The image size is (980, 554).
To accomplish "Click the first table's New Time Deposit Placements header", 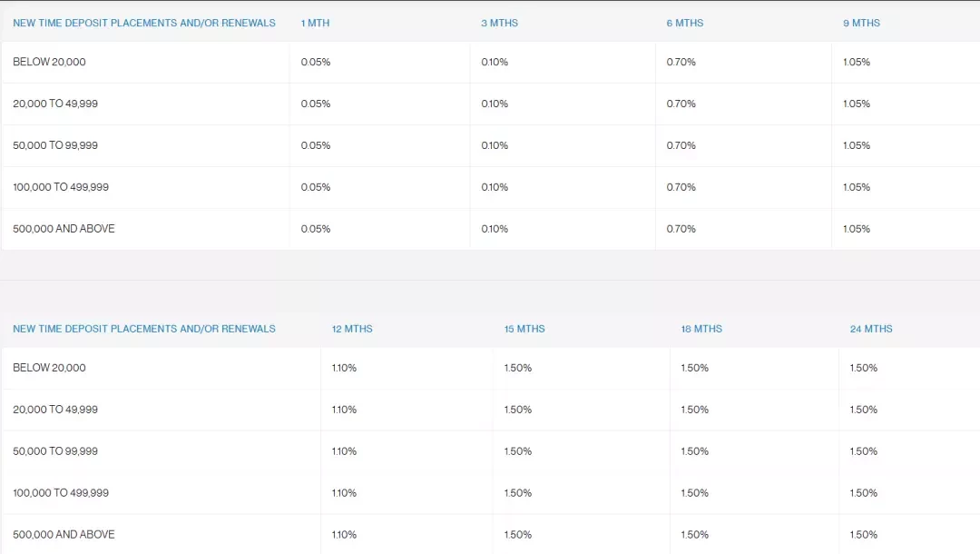I will pyautogui.click(x=144, y=23).
